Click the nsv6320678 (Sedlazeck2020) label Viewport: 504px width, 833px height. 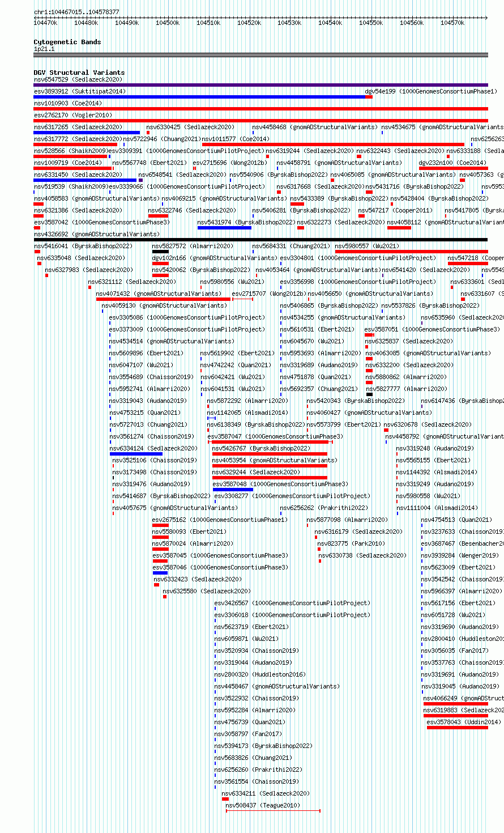coord(428,425)
